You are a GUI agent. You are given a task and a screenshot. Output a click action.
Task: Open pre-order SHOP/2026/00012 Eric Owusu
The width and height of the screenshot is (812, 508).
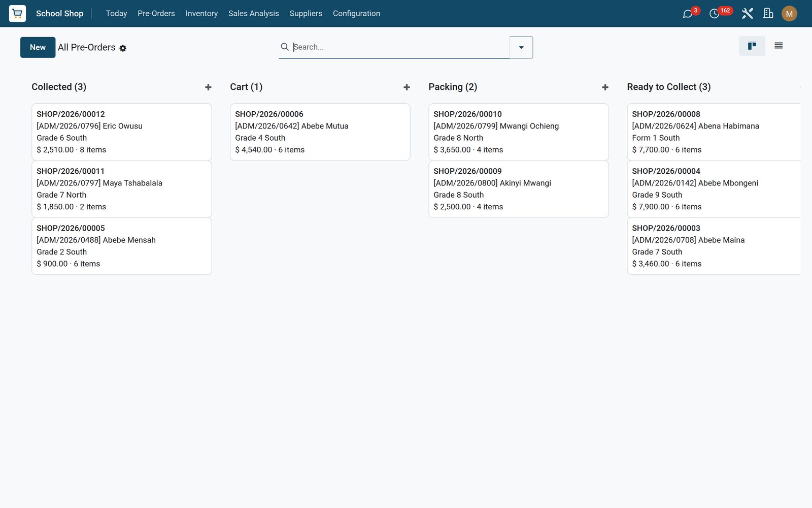pos(122,132)
